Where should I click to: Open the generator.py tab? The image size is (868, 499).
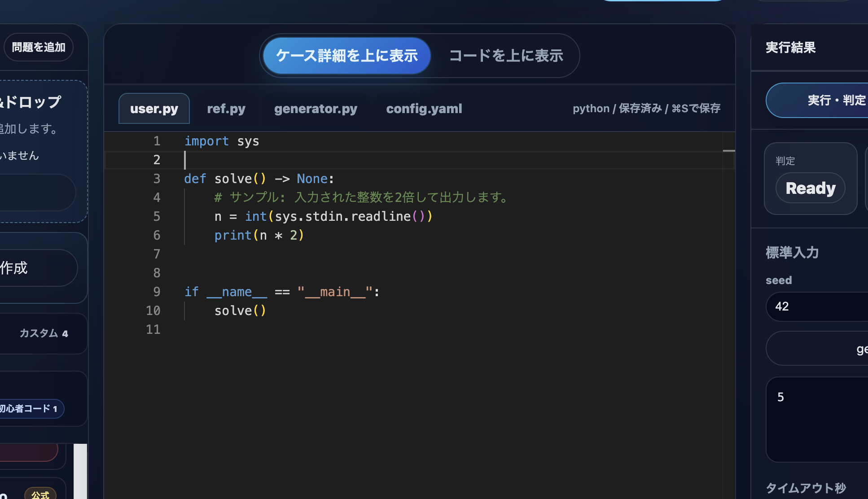(x=316, y=109)
